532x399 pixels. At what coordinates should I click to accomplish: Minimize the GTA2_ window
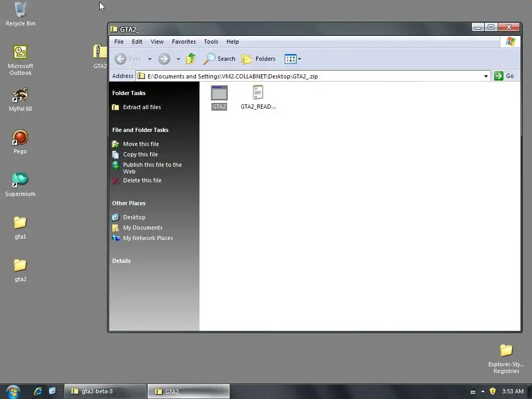tap(478, 27)
